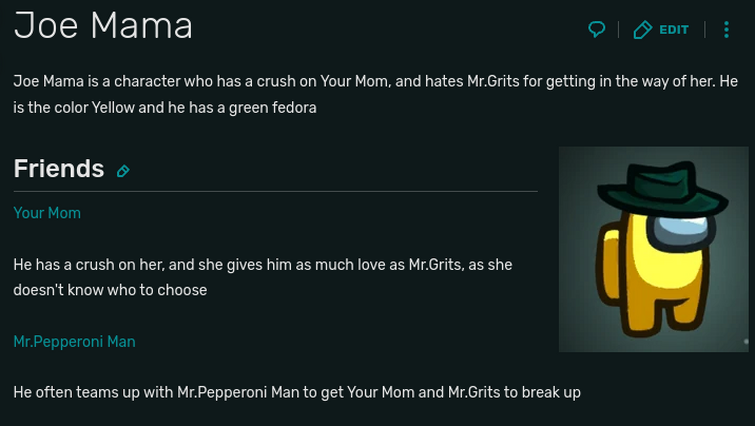
Task: Open the comments speech bubble icon
Action: pos(597,29)
